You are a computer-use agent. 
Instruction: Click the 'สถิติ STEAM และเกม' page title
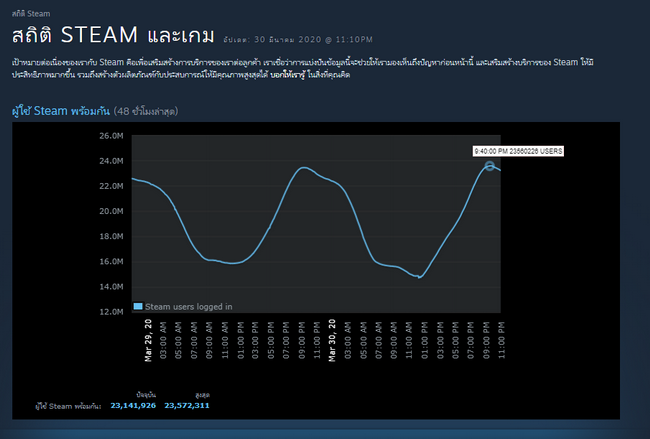click(113, 35)
